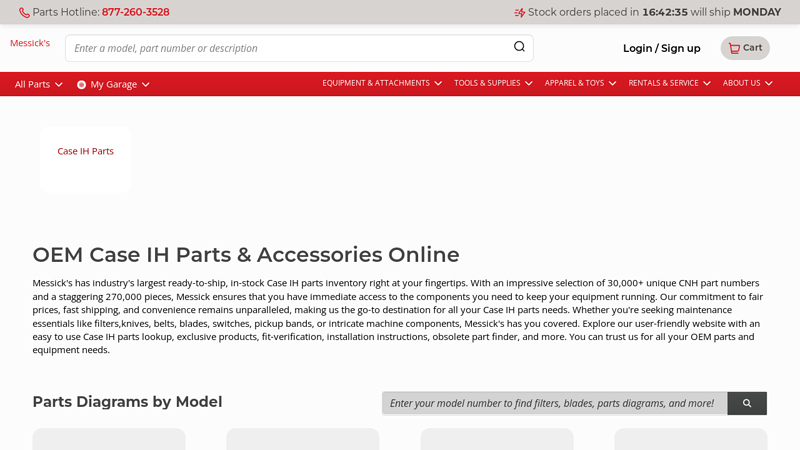
Task: Click the fast shipping icon in top bar
Action: 519,13
